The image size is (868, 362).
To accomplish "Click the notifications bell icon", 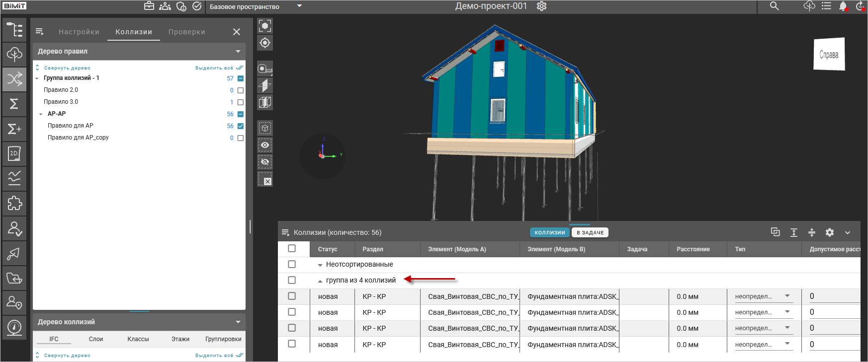I will click(x=843, y=6).
